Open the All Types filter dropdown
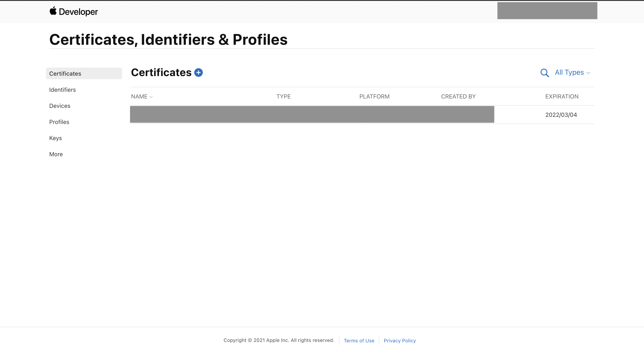 (569, 73)
